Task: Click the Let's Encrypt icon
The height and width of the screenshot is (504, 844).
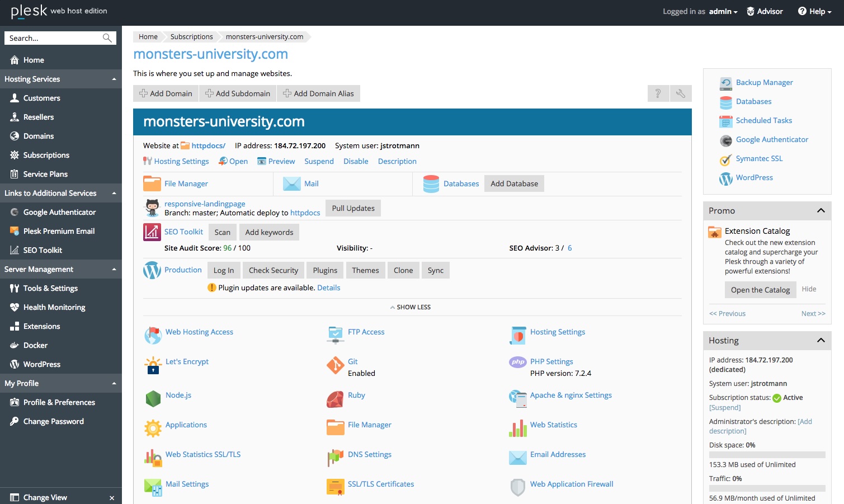Action: click(x=153, y=365)
